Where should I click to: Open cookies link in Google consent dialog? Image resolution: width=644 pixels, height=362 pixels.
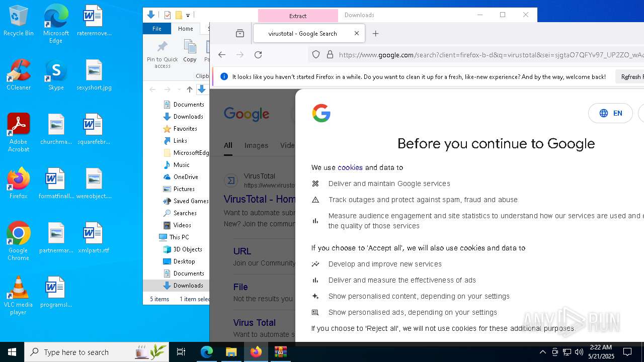(x=350, y=167)
